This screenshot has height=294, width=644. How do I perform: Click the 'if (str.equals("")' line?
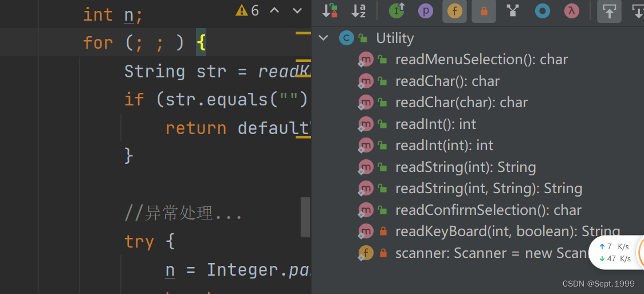(x=217, y=100)
